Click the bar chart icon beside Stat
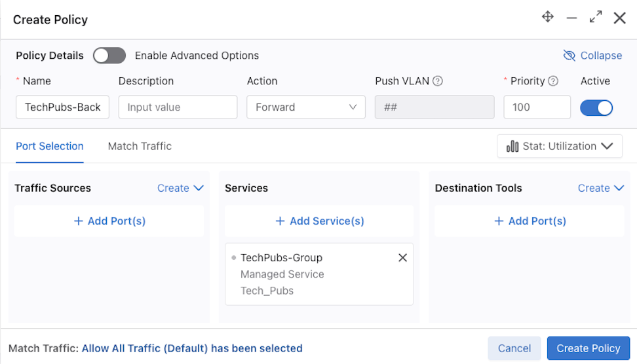Image resolution: width=637 pixels, height=364 pixels. click(x=512, y=146)
